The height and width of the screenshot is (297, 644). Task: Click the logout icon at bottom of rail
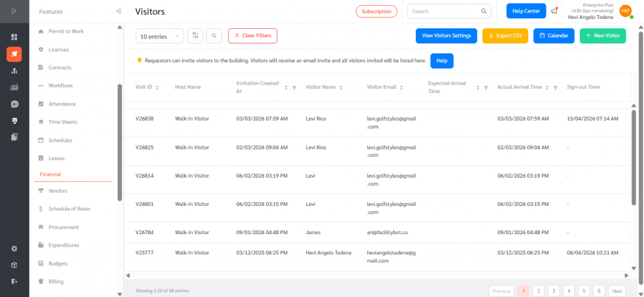[14, 281]
